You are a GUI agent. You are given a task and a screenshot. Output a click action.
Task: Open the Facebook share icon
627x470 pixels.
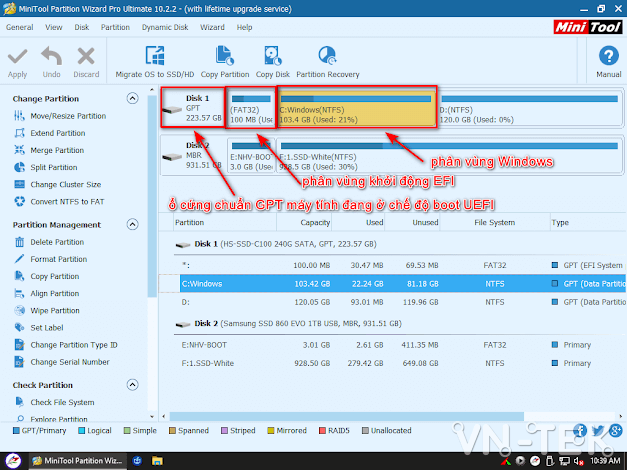(579, 430)
